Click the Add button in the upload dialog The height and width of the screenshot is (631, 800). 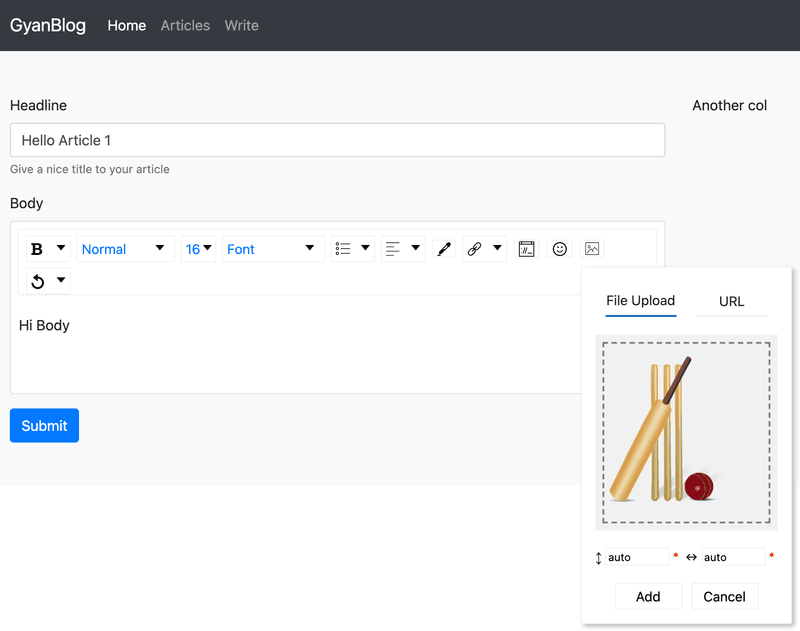tap(648, 596)
